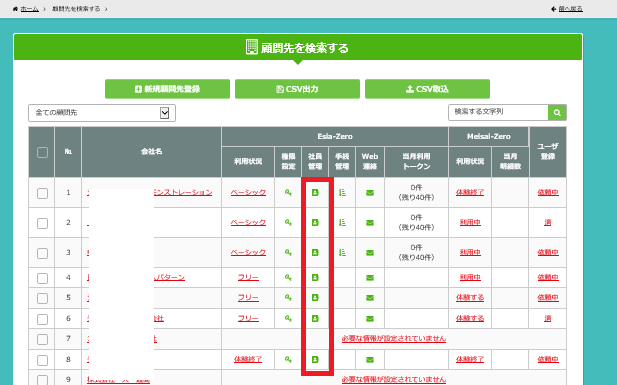Viewport: 617px width, 385px height.
Task: Open permission settings key icon for row 8
Action: point(288,359)
